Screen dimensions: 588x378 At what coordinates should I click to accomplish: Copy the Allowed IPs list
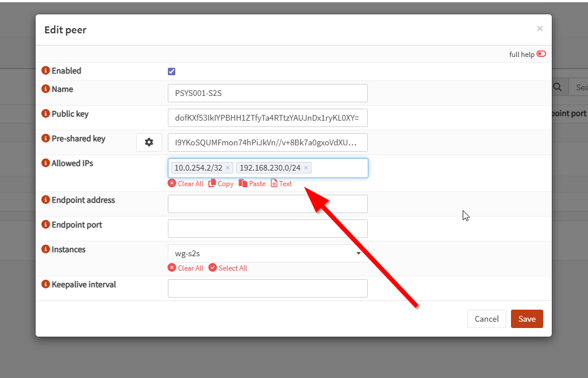pyautogui.click(x=221, y=184)
